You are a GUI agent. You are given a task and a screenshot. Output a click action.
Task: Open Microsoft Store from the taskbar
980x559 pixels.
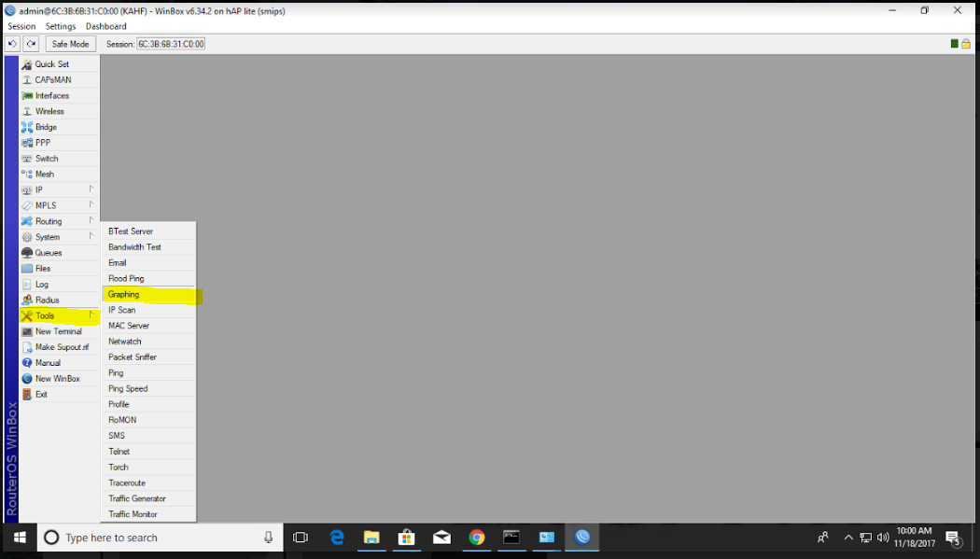click(x=407, y=538)
